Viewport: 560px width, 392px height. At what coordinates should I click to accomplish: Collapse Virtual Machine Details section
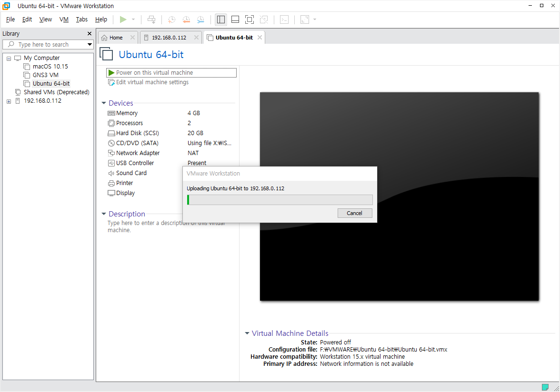tap(247, 333)
